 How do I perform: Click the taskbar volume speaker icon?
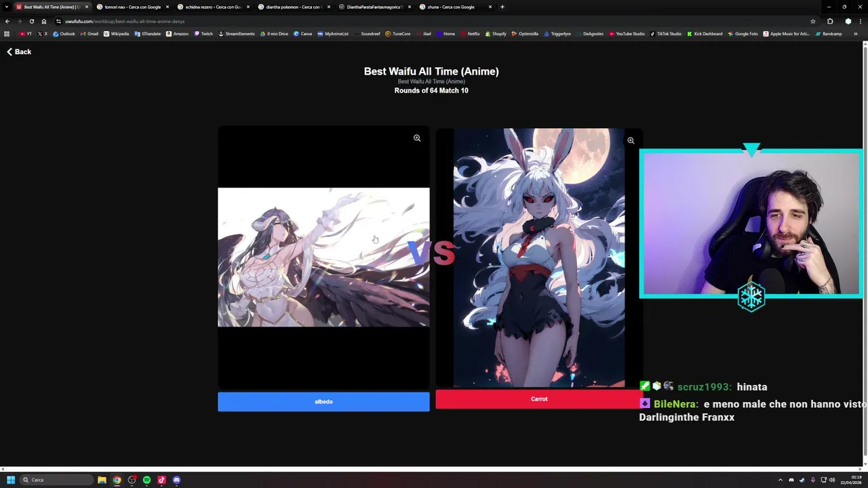[832, 480]
